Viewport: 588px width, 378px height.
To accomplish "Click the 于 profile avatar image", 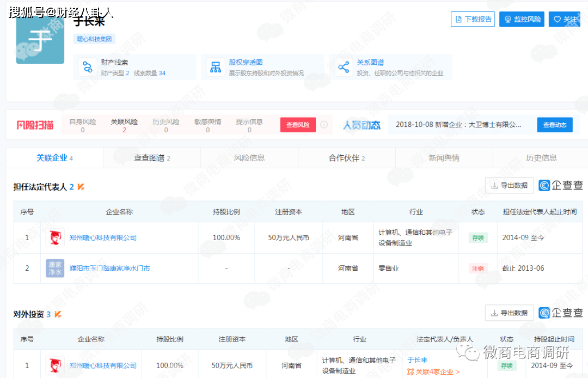I will tap(40, 40).
